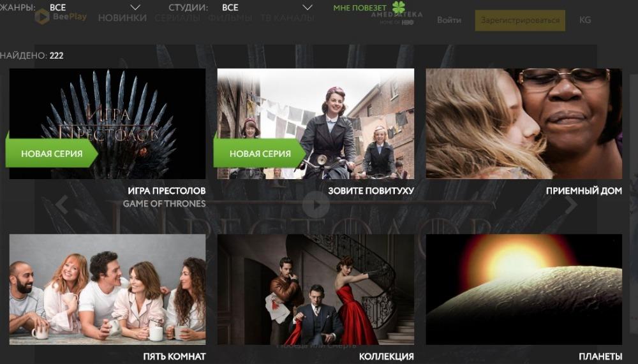Viewport: 638px width, 364px height.
Task: Click the 'Коллекция' title text
Action: tap(387, 357)
